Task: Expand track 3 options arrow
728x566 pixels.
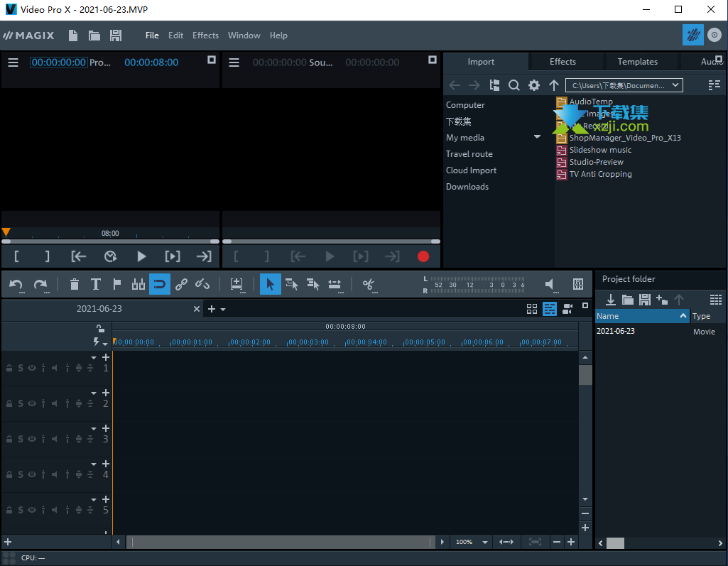Action: coord(94,428)
